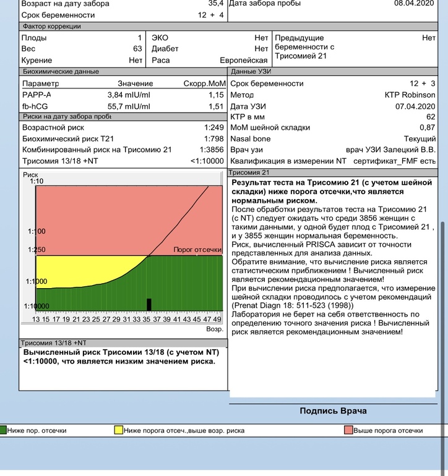Click the pink 'Выше порога отсечки' legend swatch
448x476 pixels.
(349, 430)
